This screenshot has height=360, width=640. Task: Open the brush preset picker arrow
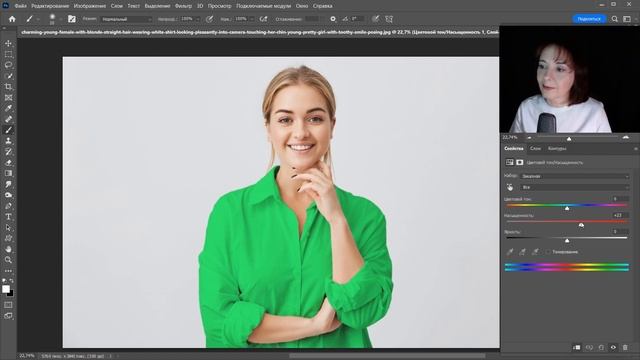tap(60, 19)
